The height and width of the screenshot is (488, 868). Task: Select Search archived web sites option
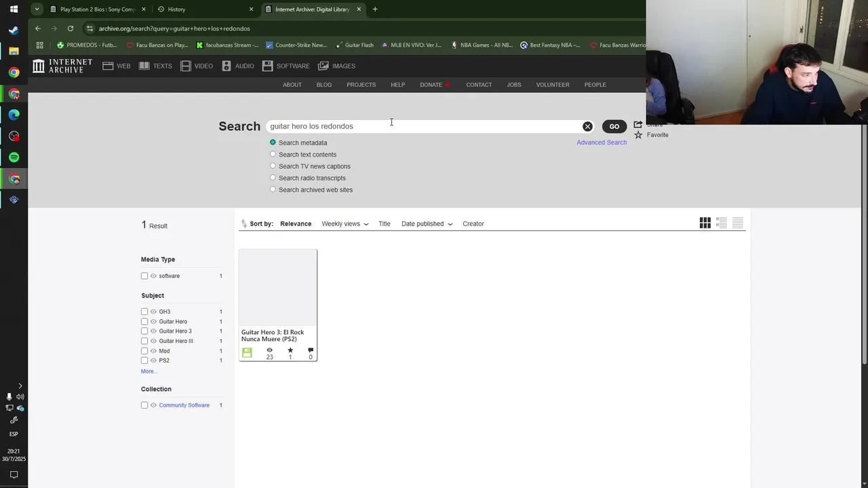click(273, 189)
